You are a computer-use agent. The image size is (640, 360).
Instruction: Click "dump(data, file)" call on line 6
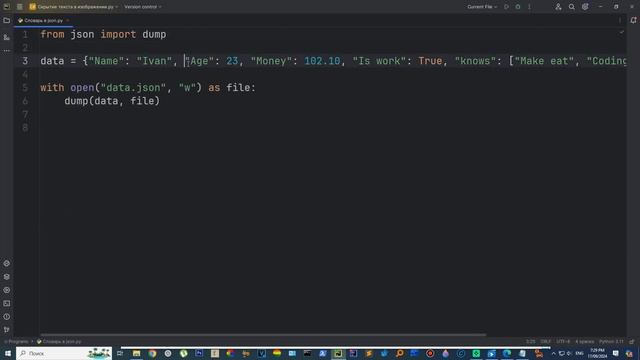[x=112, y=101]
